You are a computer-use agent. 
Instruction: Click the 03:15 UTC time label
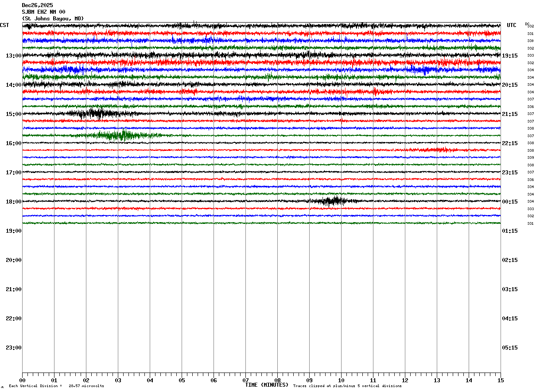[510, 289]
